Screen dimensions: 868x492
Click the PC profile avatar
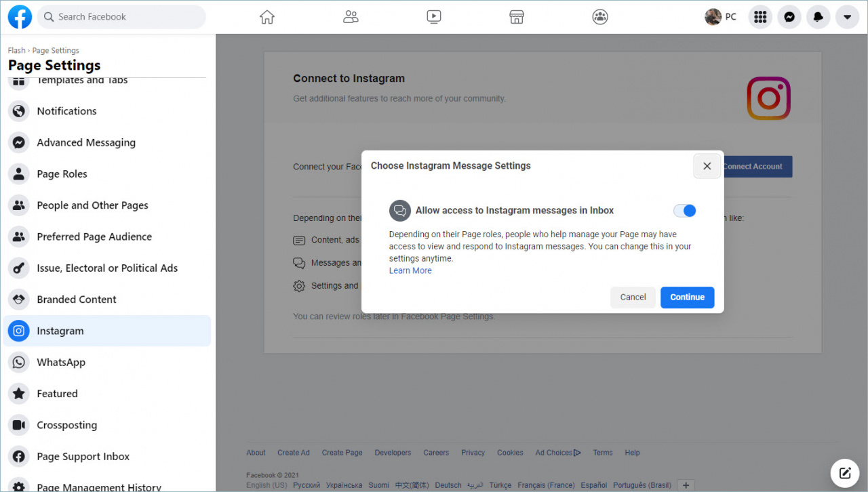[713, 17]
